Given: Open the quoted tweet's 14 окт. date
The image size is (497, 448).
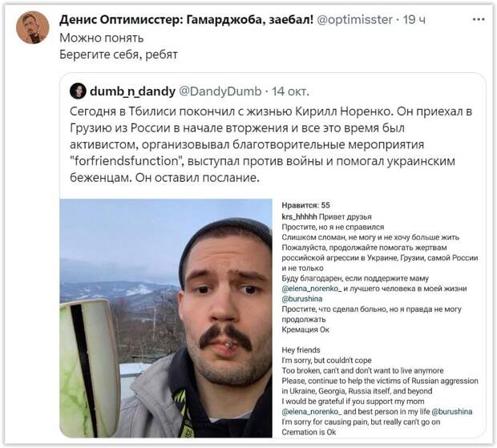Looking at the screenshot, I should 290,91.
